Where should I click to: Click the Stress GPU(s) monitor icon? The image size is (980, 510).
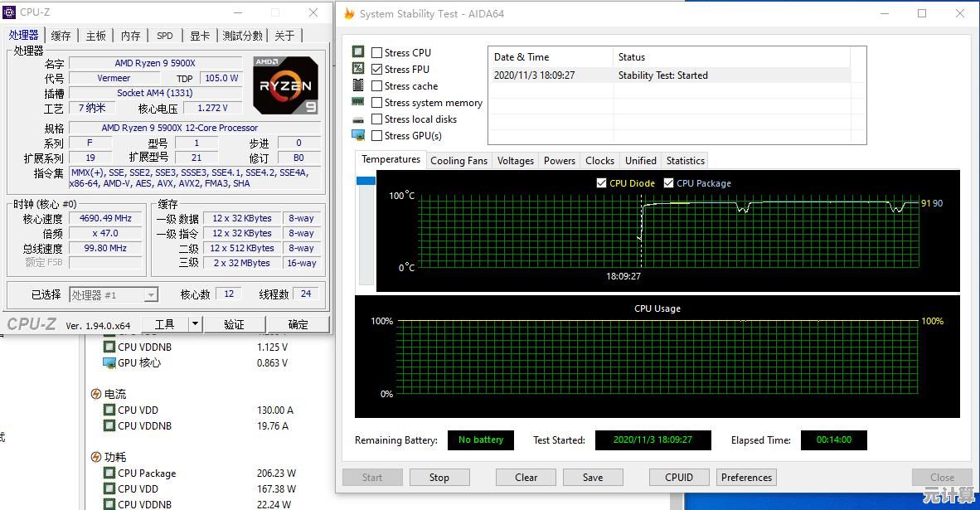pos(358,135)
